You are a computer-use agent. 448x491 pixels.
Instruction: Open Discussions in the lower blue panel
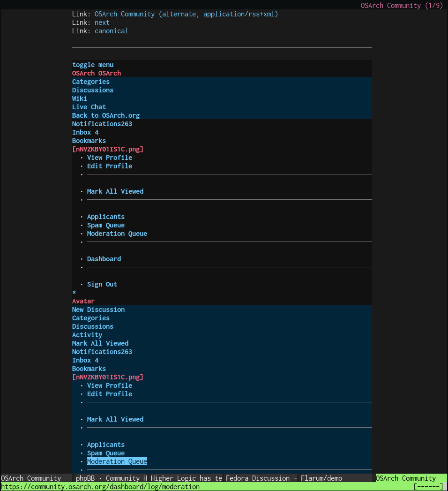pyautogui.click(x=93, y=326)
